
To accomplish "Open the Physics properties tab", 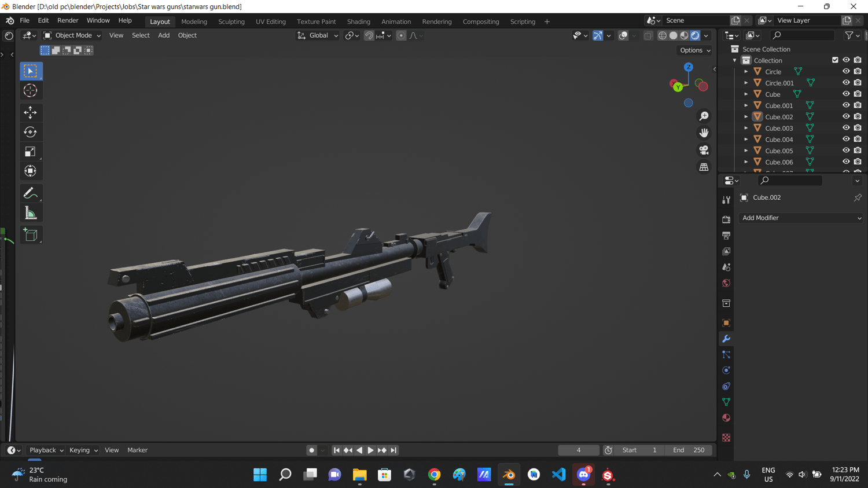I will 726,370.
